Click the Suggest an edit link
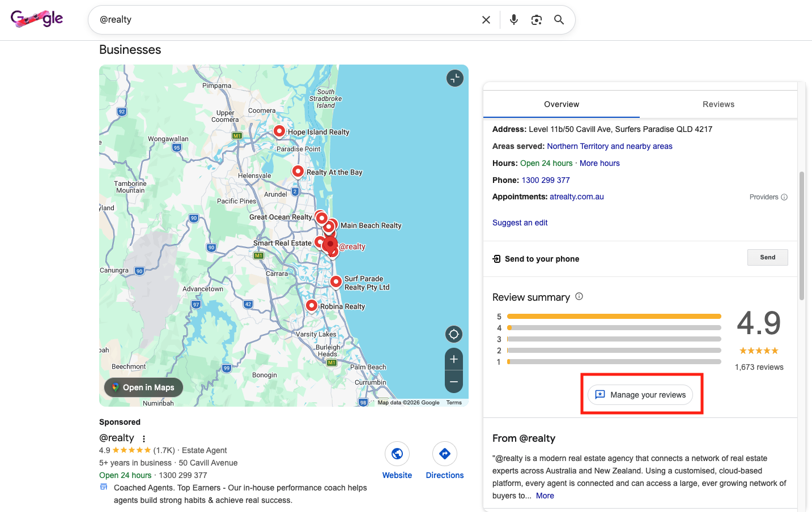Image resolution: width=812 pixels, height=512 pixels. click(520, 223)
